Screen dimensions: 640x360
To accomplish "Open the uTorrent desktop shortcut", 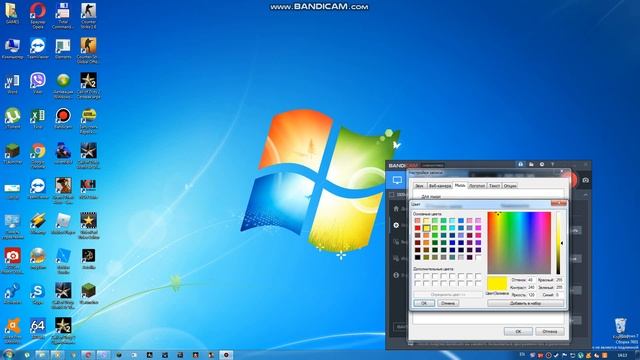I will [x=12, y=118].
